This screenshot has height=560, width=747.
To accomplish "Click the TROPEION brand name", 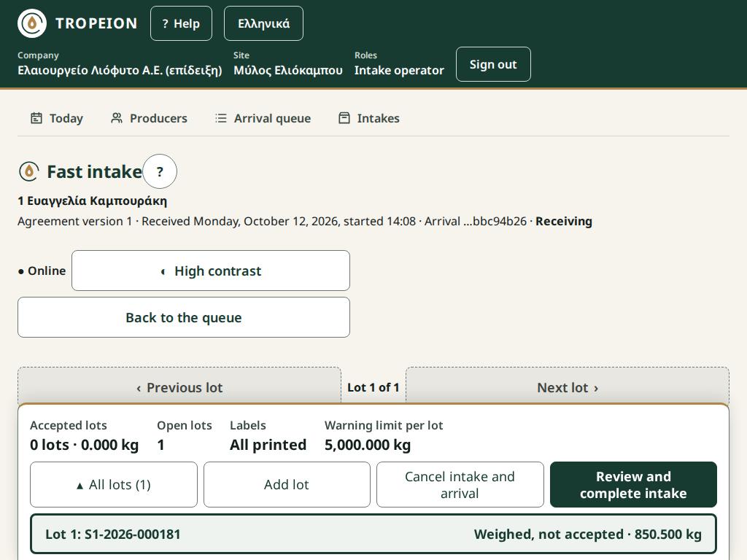I will (96, 23).
